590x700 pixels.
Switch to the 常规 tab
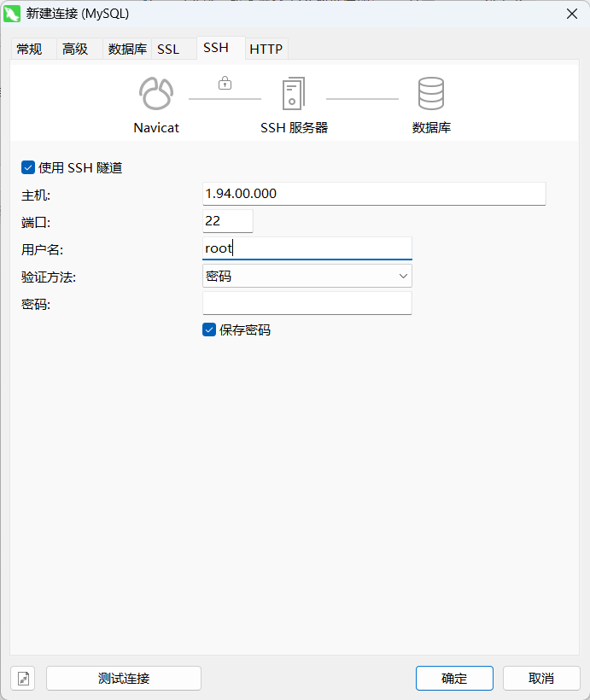[29, 50]
